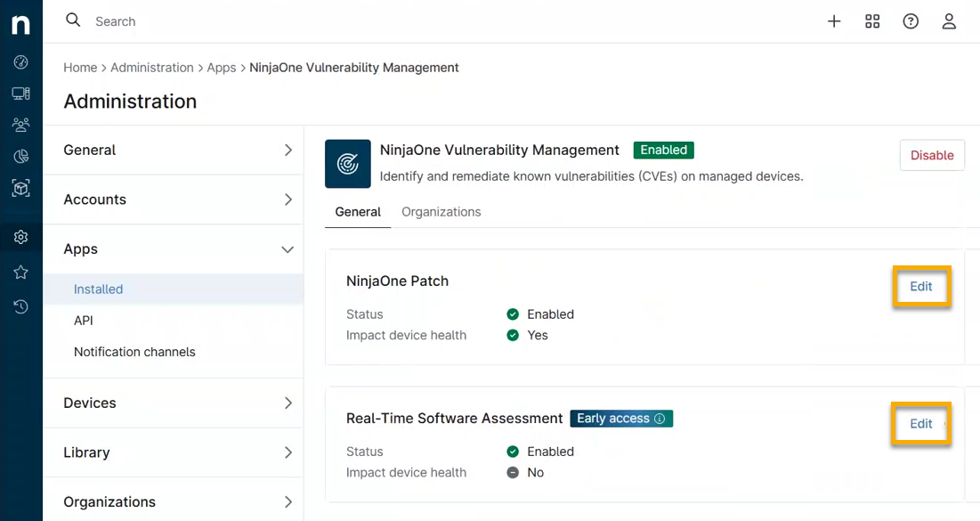Viewport: 980px width, 521px height.
Task: Click NinjaOne Patch impact Yes check icon
Action: point(513,335)
